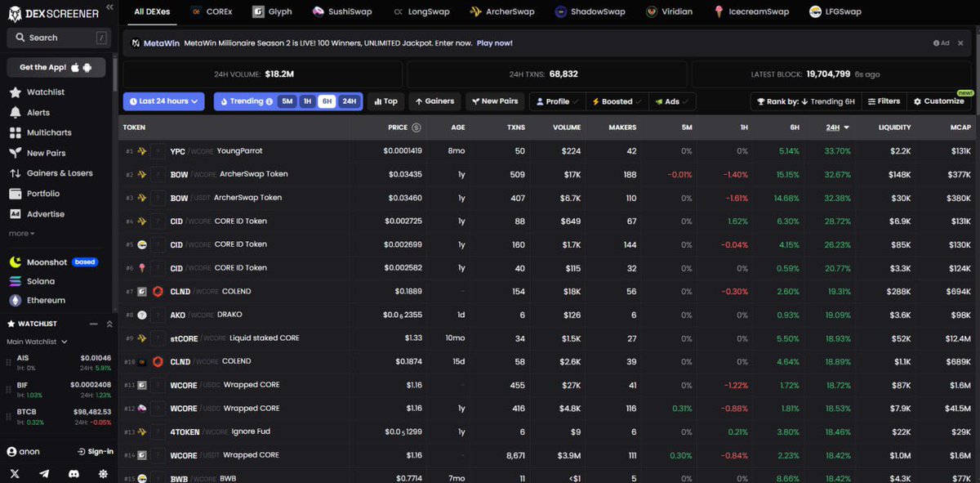Sort by the MCAP column header
This screenshot has height=483, width=980.
(x=960, y=127)
